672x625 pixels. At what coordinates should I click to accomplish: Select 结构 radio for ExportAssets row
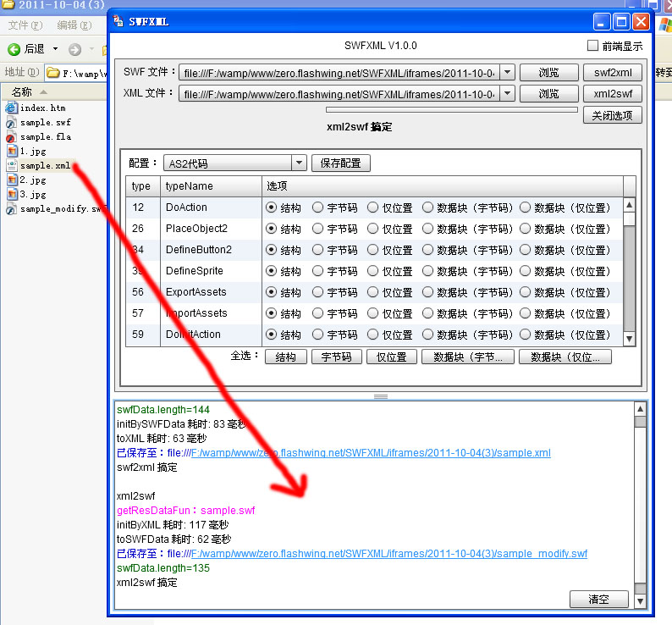click(x=271, y=292)
